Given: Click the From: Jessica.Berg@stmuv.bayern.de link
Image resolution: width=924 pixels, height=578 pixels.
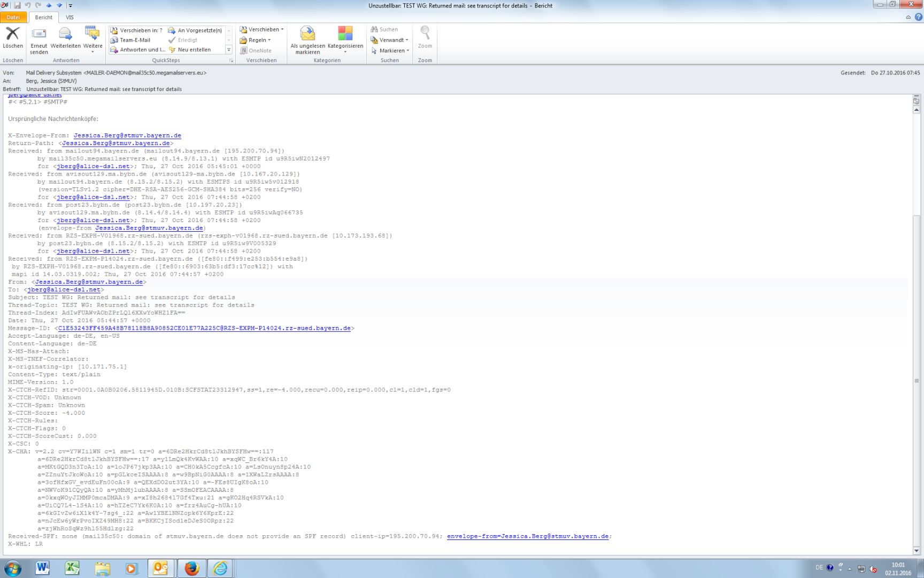Looking at the screenshot, I should 89,282.
